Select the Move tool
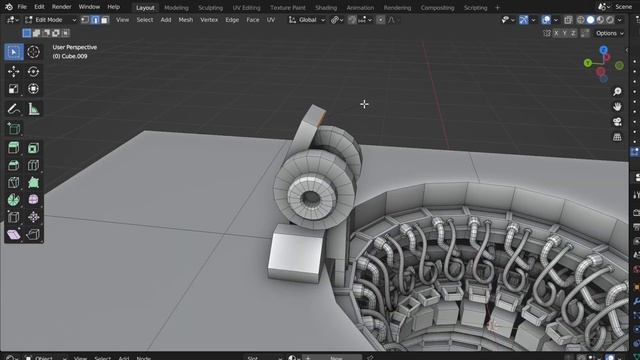 click(x=13, y=71)
